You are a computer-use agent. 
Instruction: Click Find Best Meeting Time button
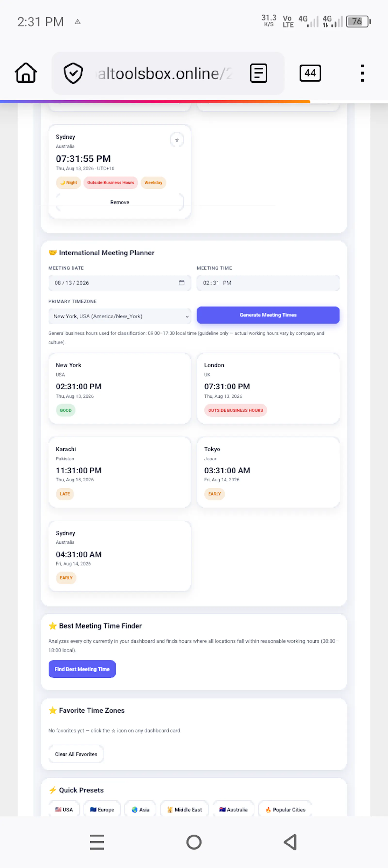tap(82, 669)
